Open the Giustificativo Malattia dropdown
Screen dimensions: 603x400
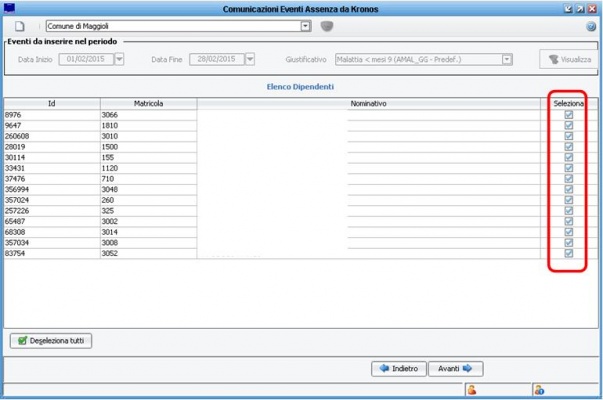point(507,60)
